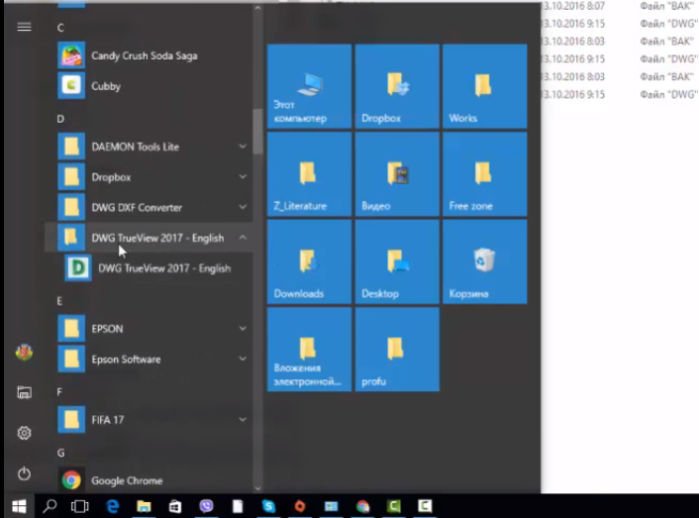Open the Корзина recycle bin tile
This screenshot has width=699, height=518.
[x=485, y=262]
